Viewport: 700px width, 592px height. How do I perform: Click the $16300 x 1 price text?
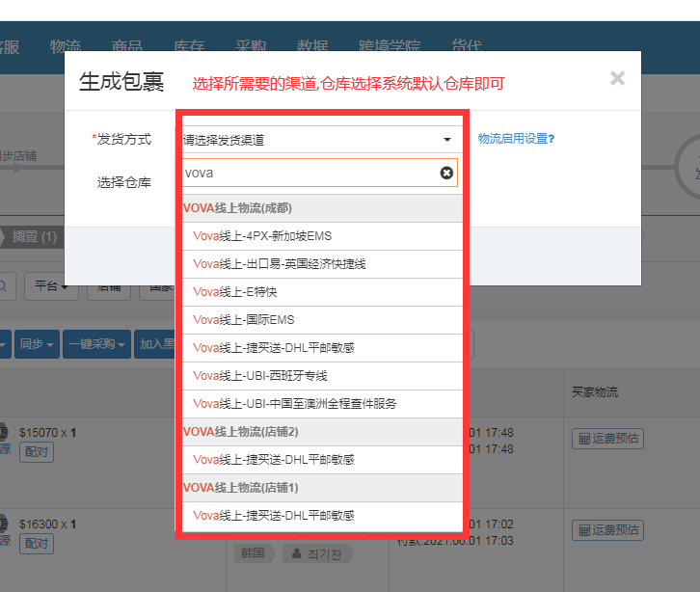(47, 525)
